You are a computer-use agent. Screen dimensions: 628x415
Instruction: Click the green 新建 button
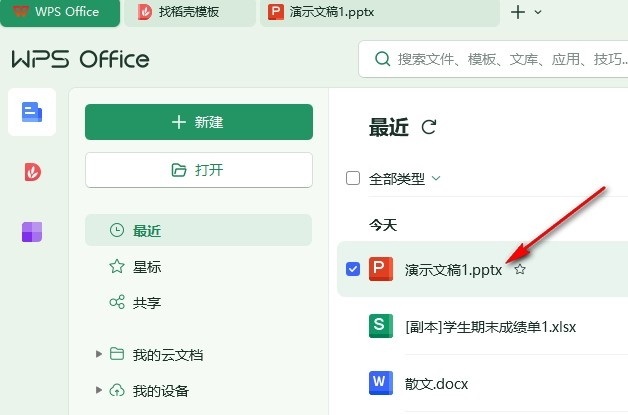coord(199,122)
